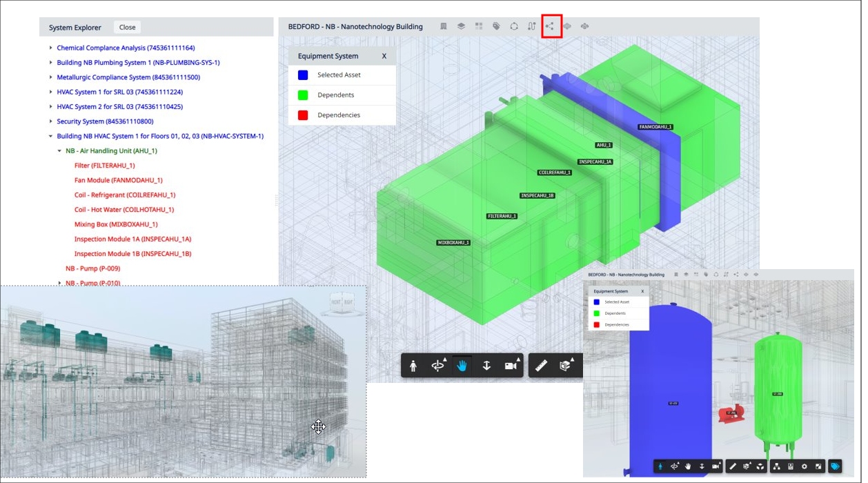Click the tags icon in main viewer header
Screen dimensions: 868x483
click(x=496, y=26)
